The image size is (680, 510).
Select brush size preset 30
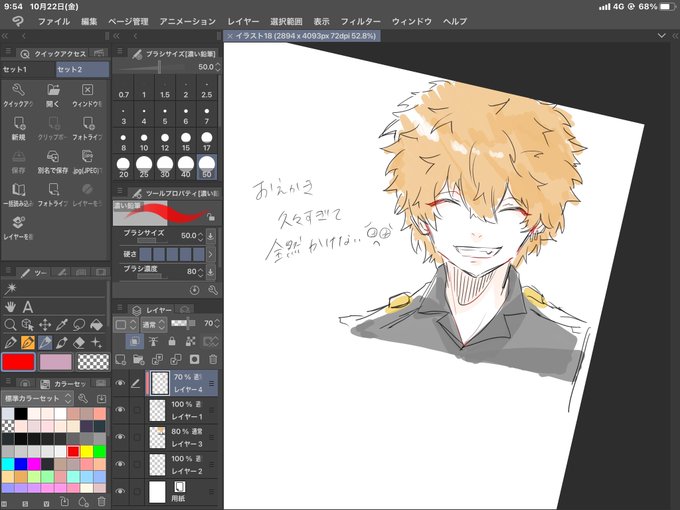click(165, 168)
